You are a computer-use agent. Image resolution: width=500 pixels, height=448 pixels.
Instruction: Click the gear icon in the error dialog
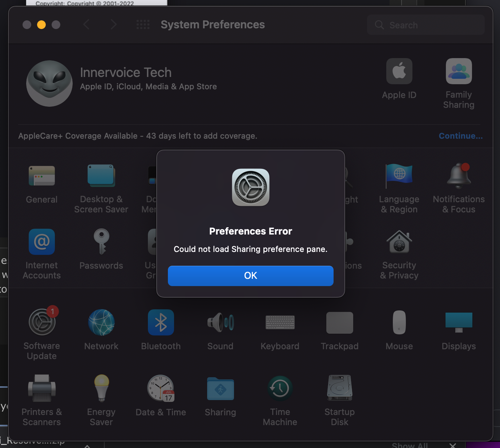(x=251, y=187)
